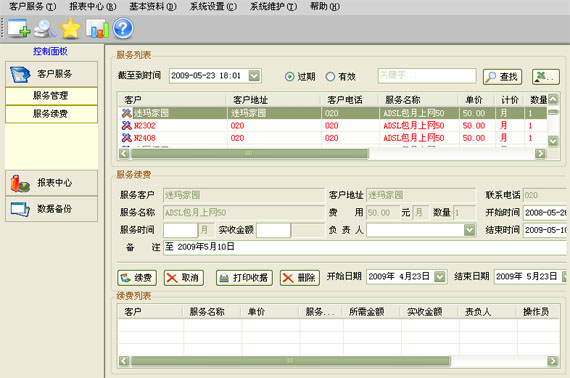
Task: Click the service list scroll right arrow
Action: tap(541, 153)
